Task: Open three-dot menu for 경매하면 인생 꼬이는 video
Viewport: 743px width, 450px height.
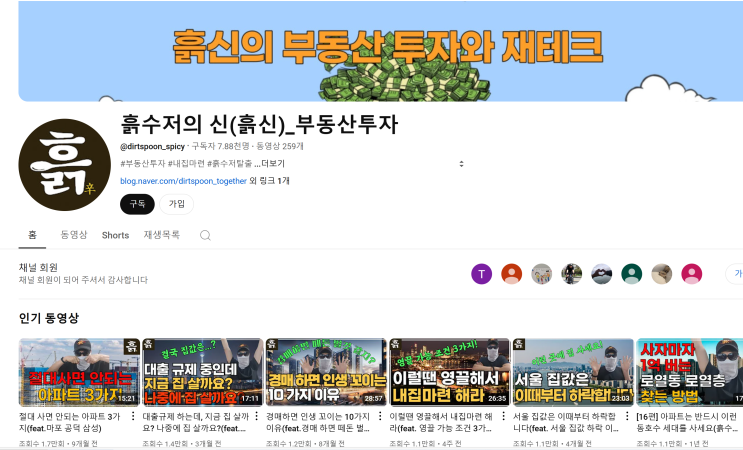Action: pyautogui.click(x=380, y=416)
